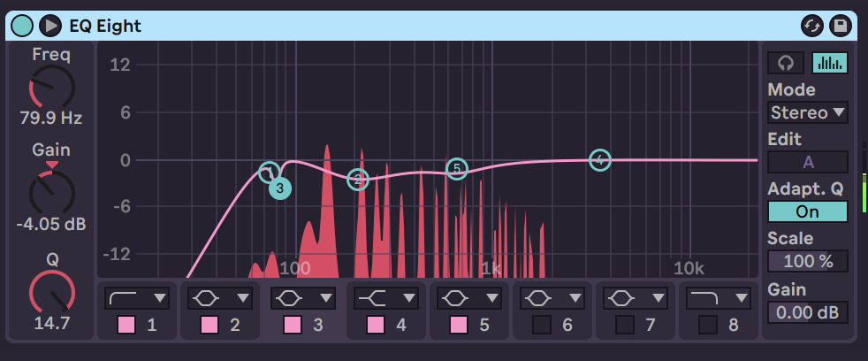Click band 7 bell filter type icon
Screen dimensions: 868x361
(620, 298)
